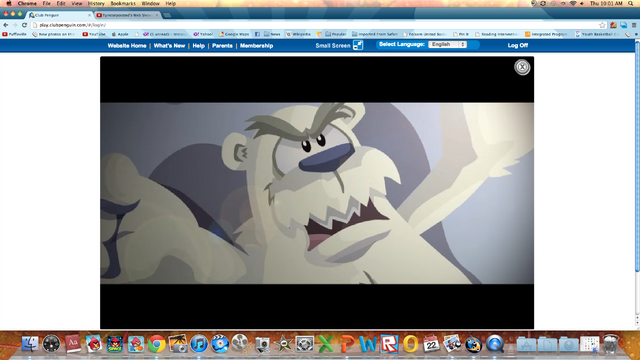The image size is (640, 360).
Task: Reload the page with refresh icon
Action: tap(24, 25)
